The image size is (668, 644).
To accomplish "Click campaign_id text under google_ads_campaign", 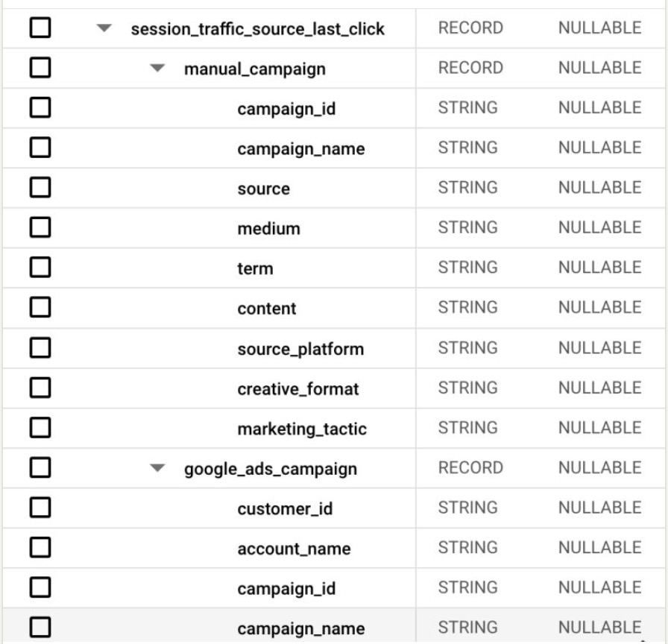I will coord(286,589).
